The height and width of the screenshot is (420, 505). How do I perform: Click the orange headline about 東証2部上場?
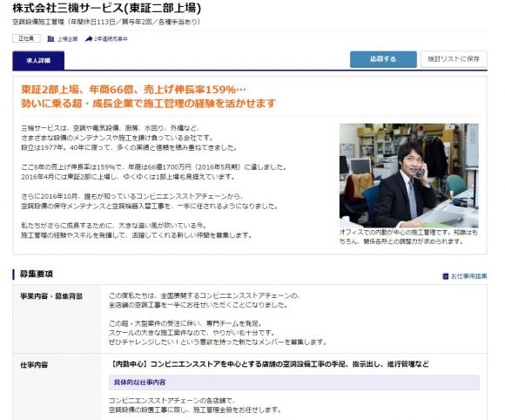[x=148, y=97]
